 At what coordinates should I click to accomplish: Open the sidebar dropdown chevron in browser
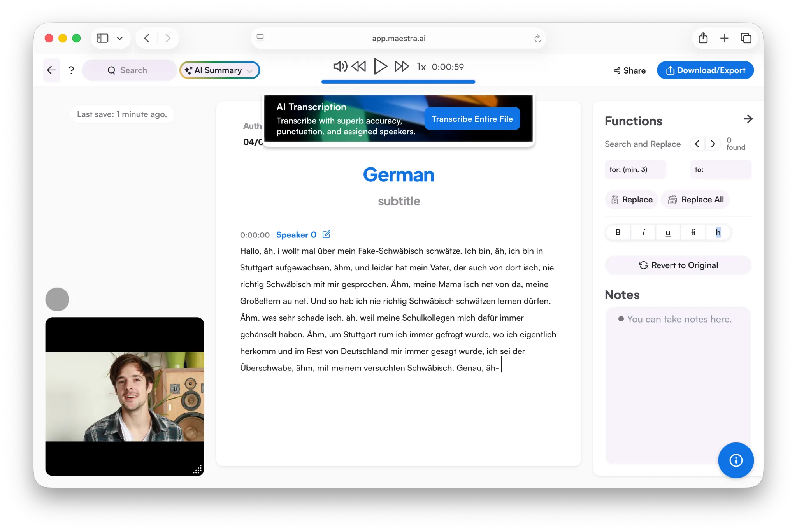(120, 38)
